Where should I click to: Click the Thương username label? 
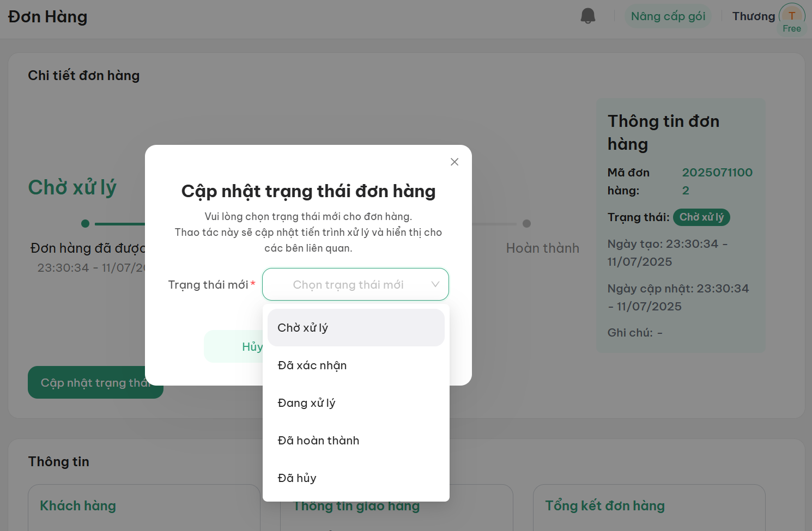point(753,16)
